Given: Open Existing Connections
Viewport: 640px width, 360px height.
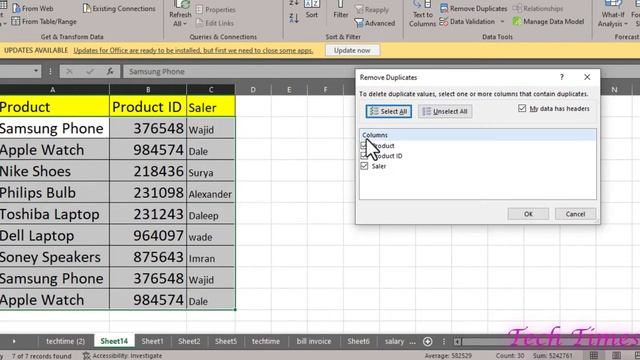Looking at the screenshot, I should pos(119,8).
